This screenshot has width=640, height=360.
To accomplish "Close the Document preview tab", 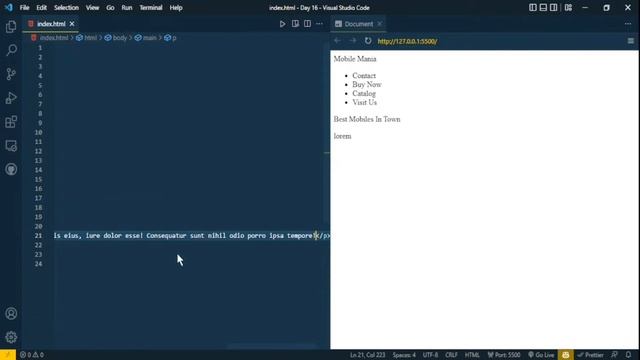I will tap(380, 24).
